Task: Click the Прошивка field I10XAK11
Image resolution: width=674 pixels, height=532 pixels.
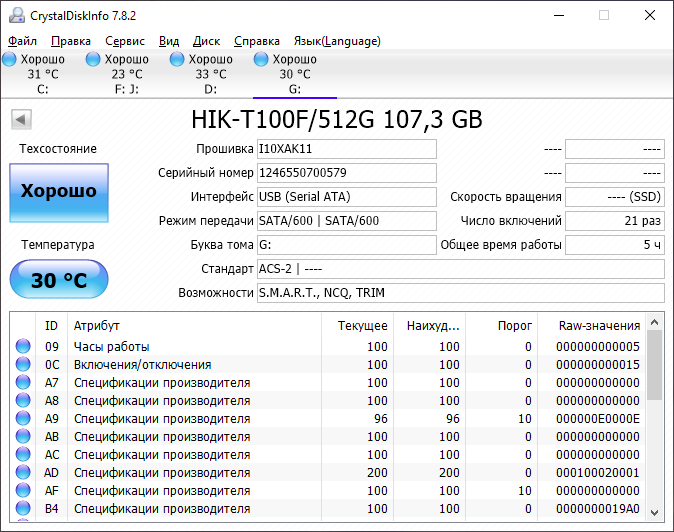Action: (347, 149)
